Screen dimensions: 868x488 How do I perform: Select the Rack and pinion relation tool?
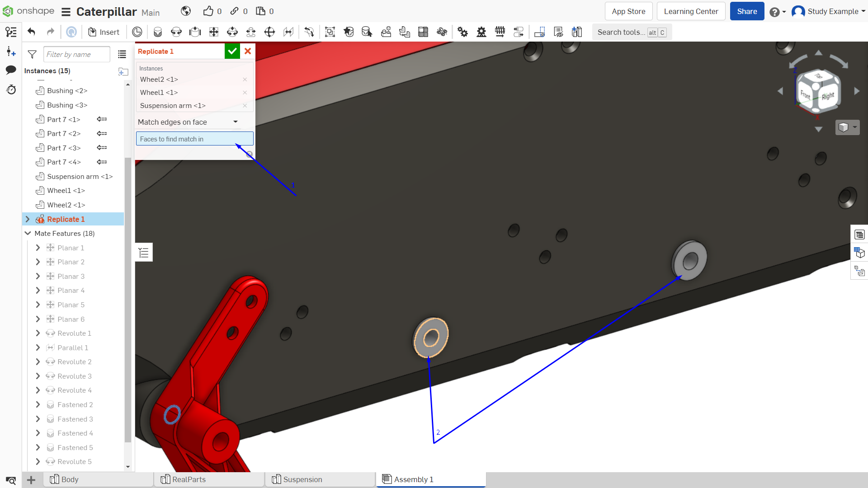(481, 32)
